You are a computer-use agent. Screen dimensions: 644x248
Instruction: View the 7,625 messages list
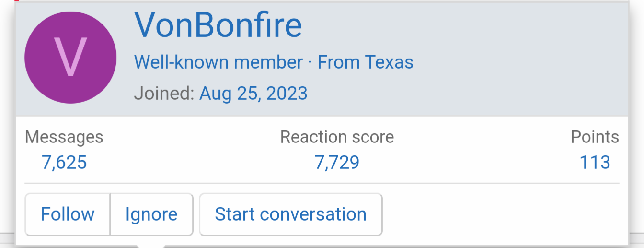click(x=64, y=163)
